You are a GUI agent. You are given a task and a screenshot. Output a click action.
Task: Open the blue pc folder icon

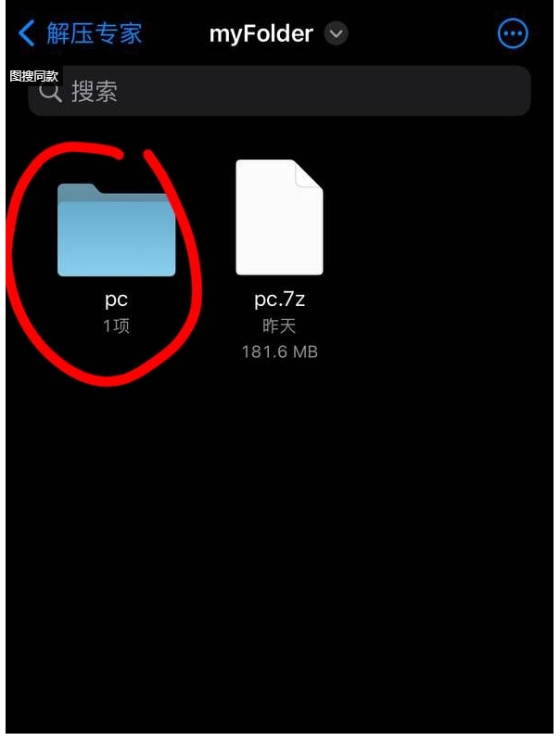[116, 230]
